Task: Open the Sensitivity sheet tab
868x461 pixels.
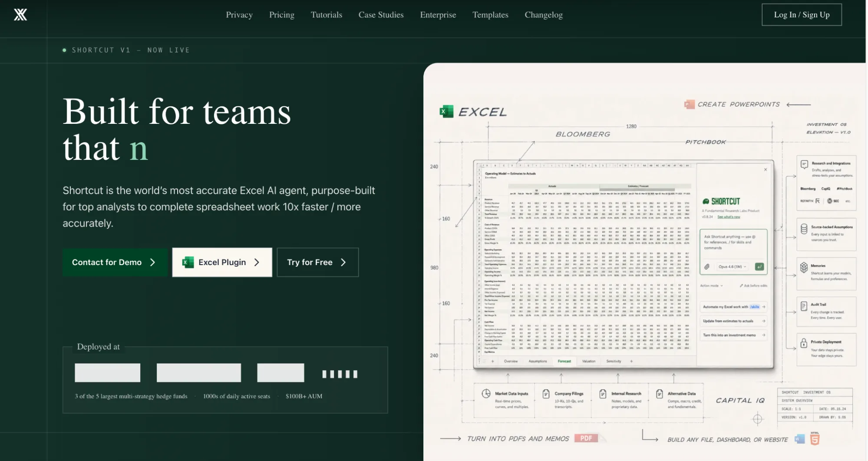Action: click(x=614, y=361)
